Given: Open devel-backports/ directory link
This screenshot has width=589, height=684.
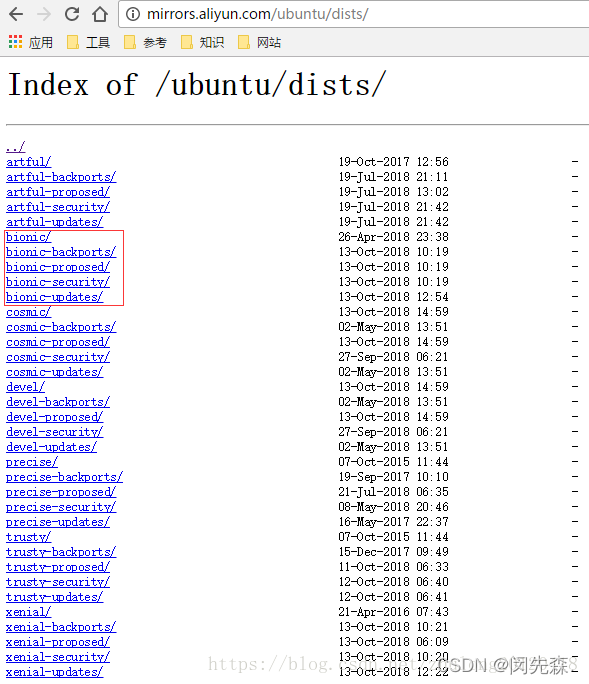Looking at the screenshot, I should (x=58, y=402).
